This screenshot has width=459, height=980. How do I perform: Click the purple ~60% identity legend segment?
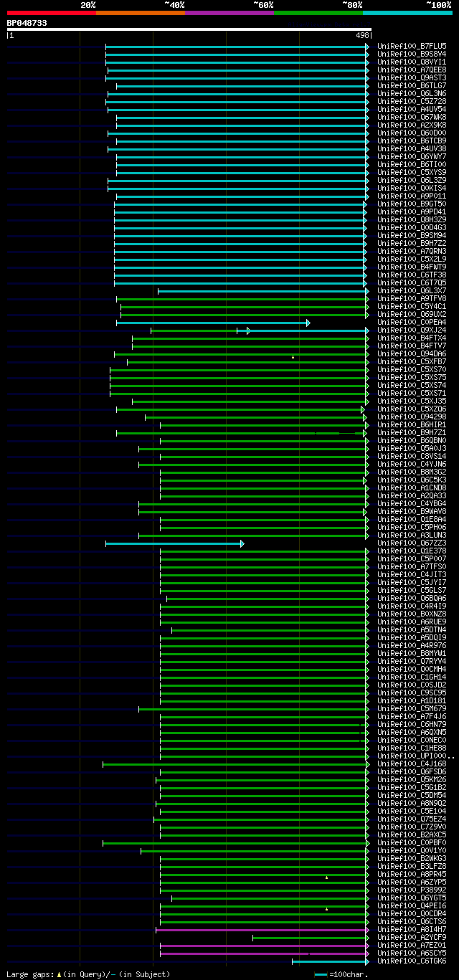(229, 13)
